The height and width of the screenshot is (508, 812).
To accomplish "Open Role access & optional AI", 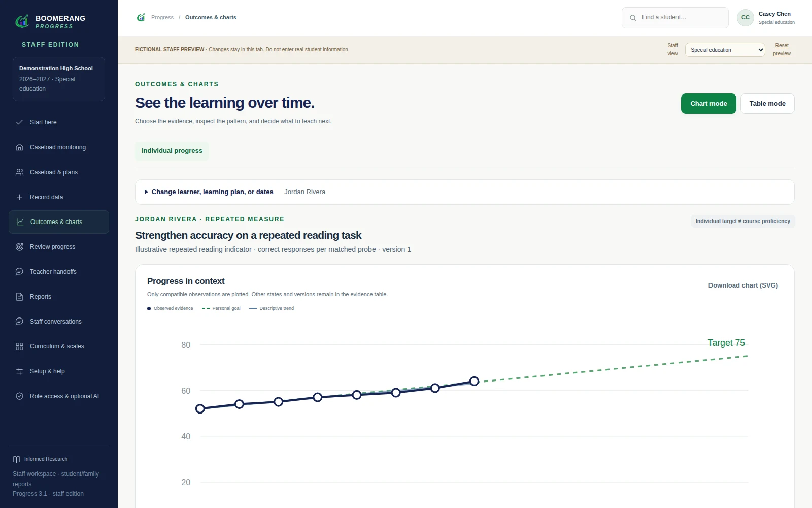I will [59, 396].
